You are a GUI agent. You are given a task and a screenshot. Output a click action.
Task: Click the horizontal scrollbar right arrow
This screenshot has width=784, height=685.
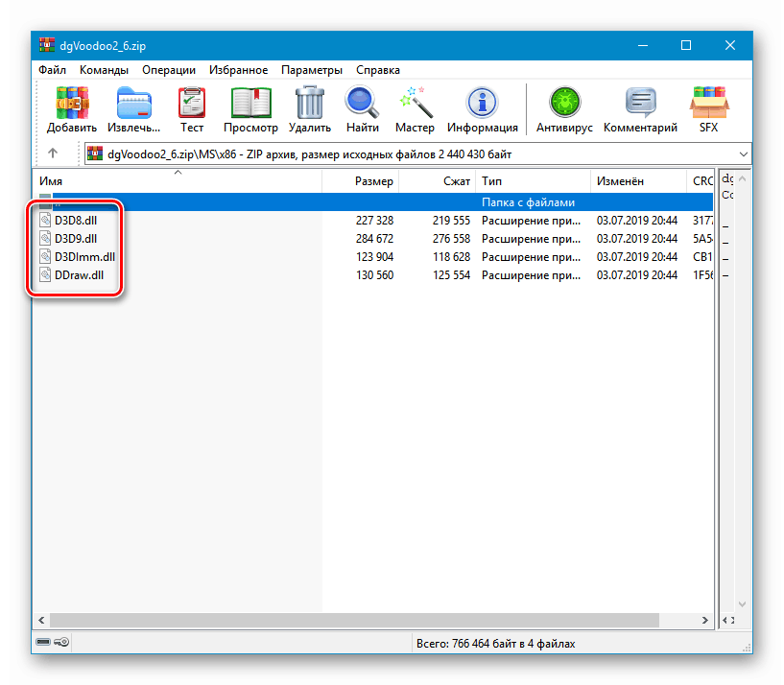[x=705, y=620]
